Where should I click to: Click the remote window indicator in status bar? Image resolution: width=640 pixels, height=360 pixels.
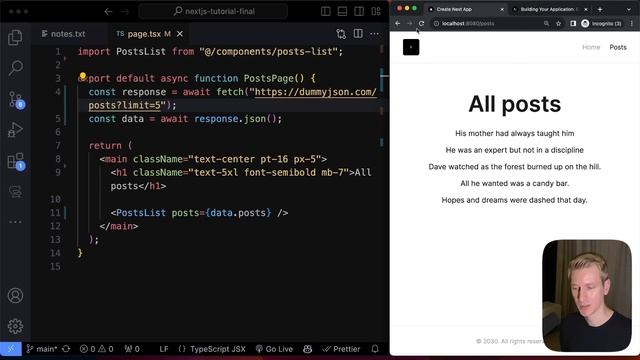click(x=11, y=349)
